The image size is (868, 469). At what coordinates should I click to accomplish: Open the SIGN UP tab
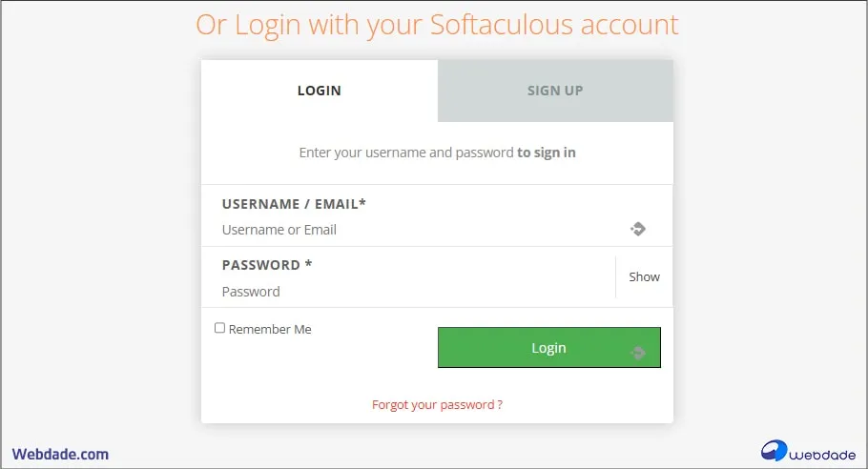click(x=555, y=92)
